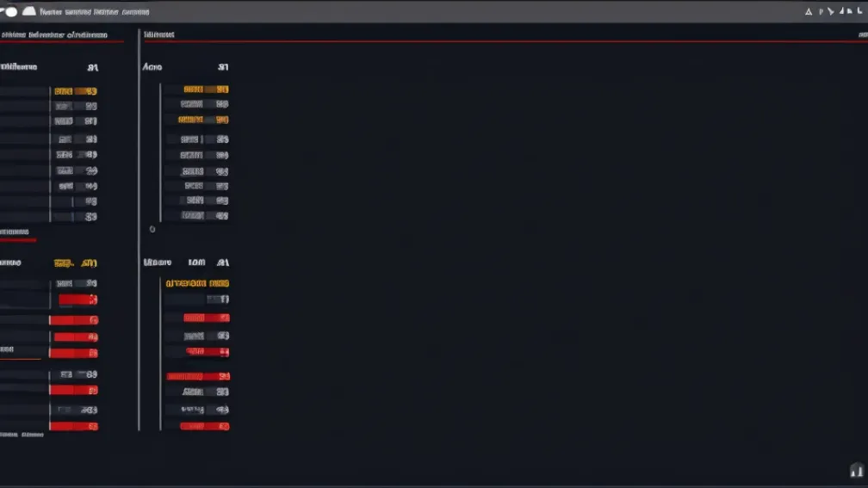Click the white triangle icon in top bar
The image size is (868, 488).
(809, 12)
